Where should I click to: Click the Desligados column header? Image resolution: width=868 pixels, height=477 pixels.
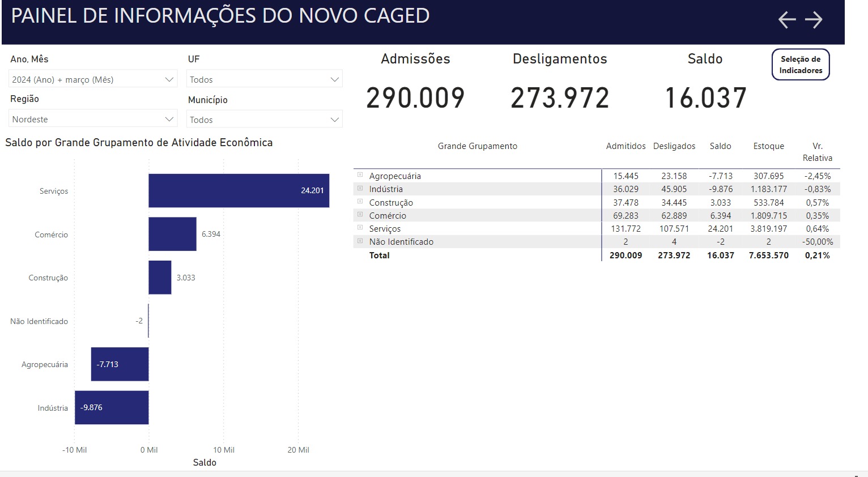674,146
